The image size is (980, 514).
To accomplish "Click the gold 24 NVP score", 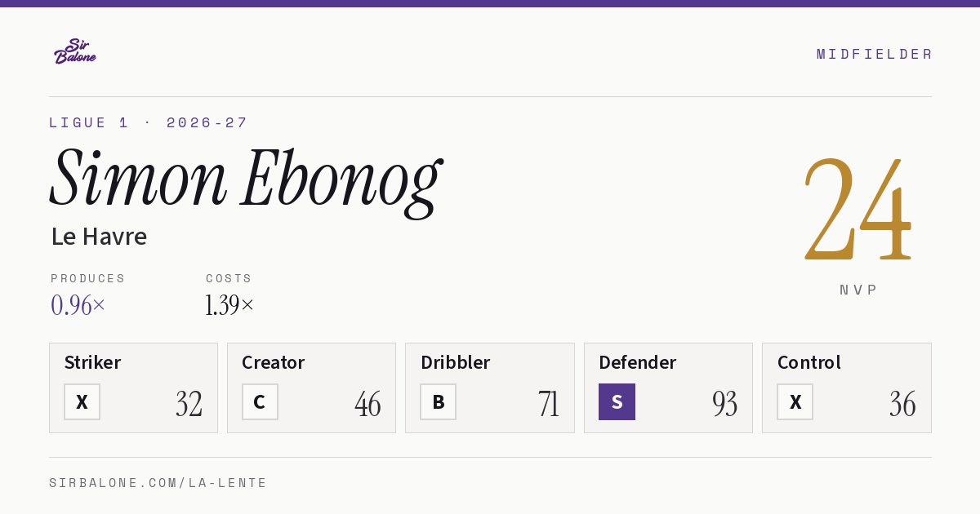I will (857, 209).
